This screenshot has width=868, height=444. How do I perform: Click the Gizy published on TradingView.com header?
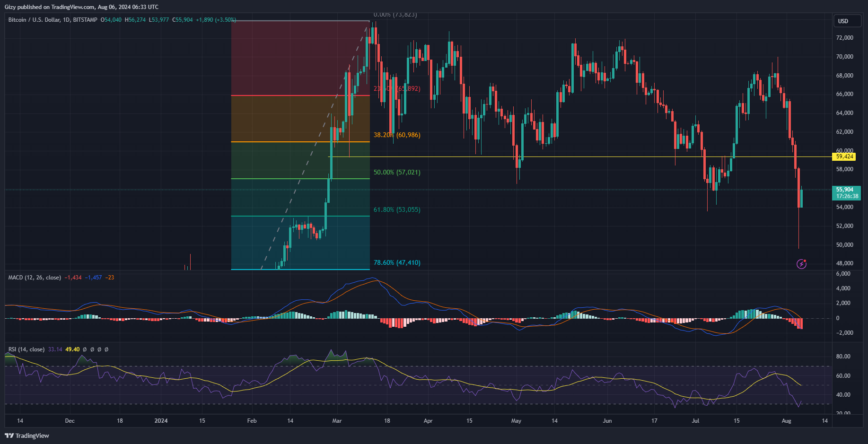tap(81, 7)
